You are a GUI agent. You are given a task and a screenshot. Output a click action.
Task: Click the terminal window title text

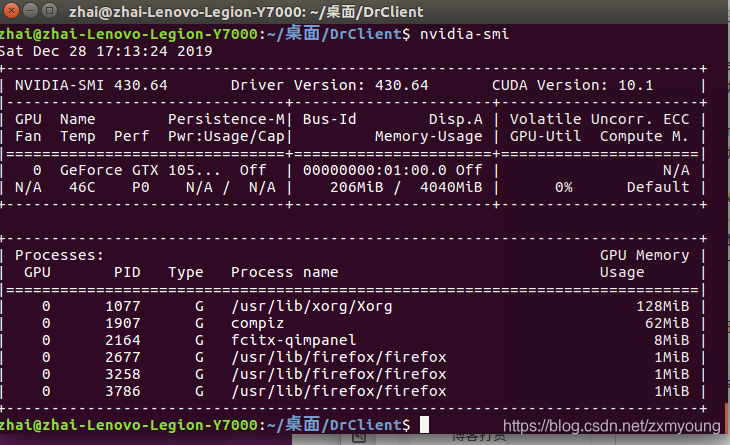[x=246, y=12]
